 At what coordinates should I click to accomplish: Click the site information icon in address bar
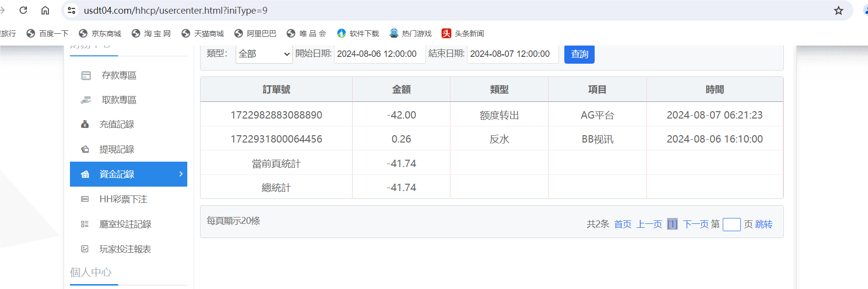[x=71, y=10]
